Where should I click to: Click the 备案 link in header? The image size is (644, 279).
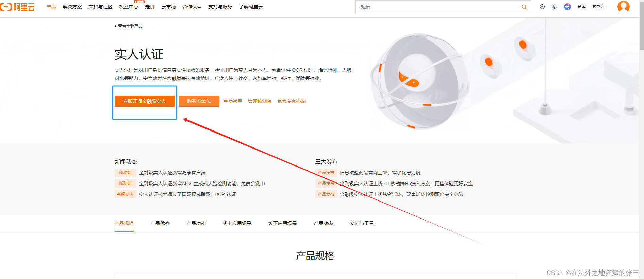582,7
